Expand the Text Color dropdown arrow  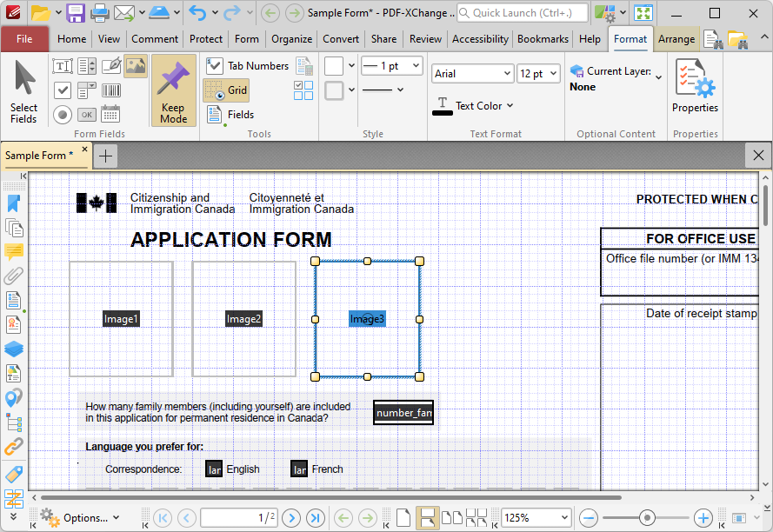tap(510, 105)
